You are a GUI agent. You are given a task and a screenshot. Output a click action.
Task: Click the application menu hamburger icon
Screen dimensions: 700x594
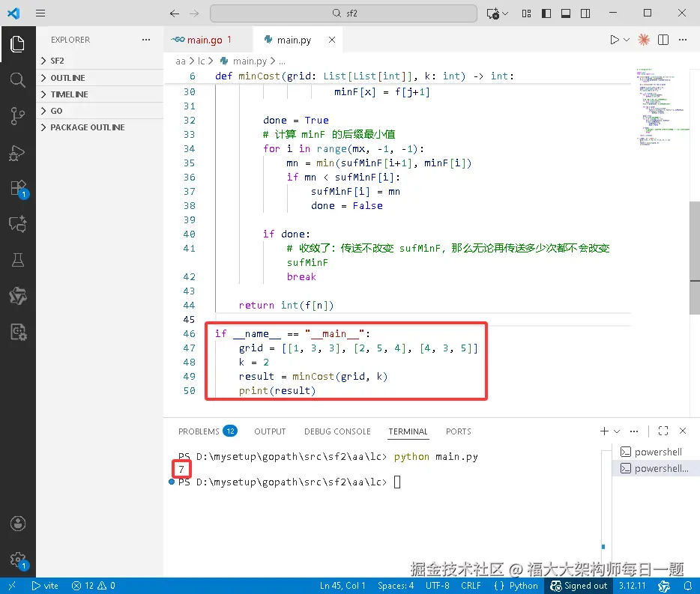40,13
